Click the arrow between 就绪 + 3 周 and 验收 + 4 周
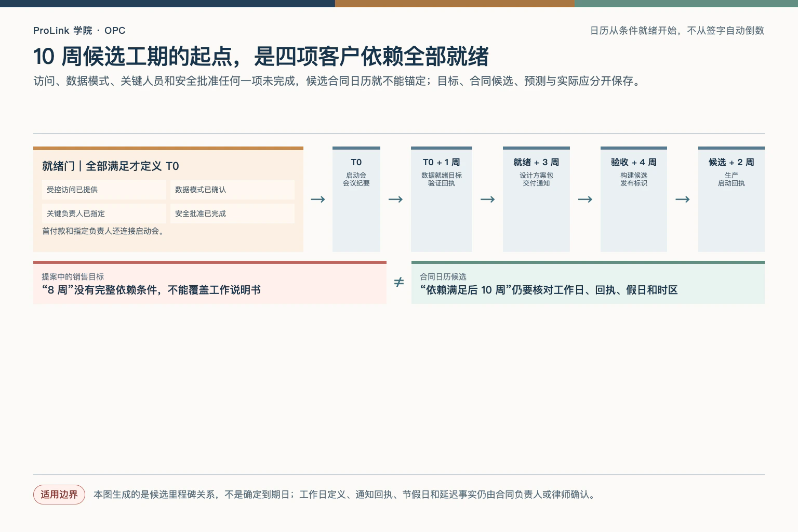The width and height of the screenshot is (798, 532). (x=586, y=199)
